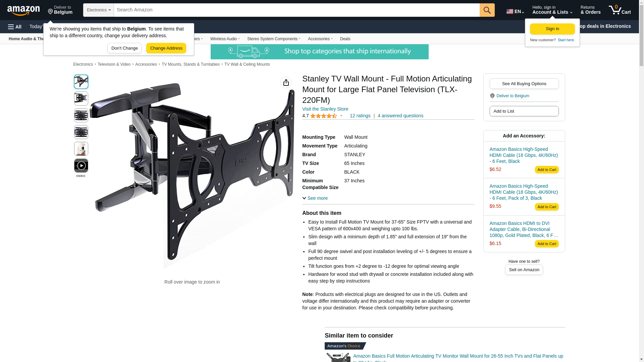644x362 pixels.
Task: Select the EN language flag selector
Action: point(515,11)
